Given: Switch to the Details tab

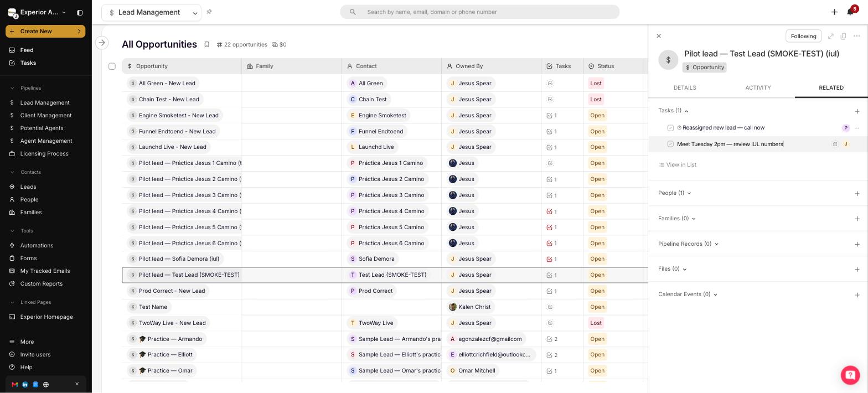Looking at the screenshot, I should tap(685, 88).
